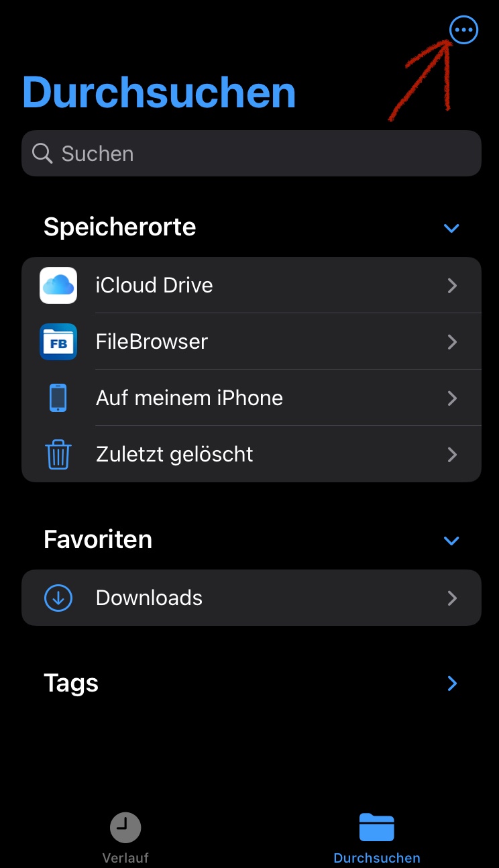Tap the Verlauf clock icon
Screen dimensions: 499x868
tap(125, 827)
